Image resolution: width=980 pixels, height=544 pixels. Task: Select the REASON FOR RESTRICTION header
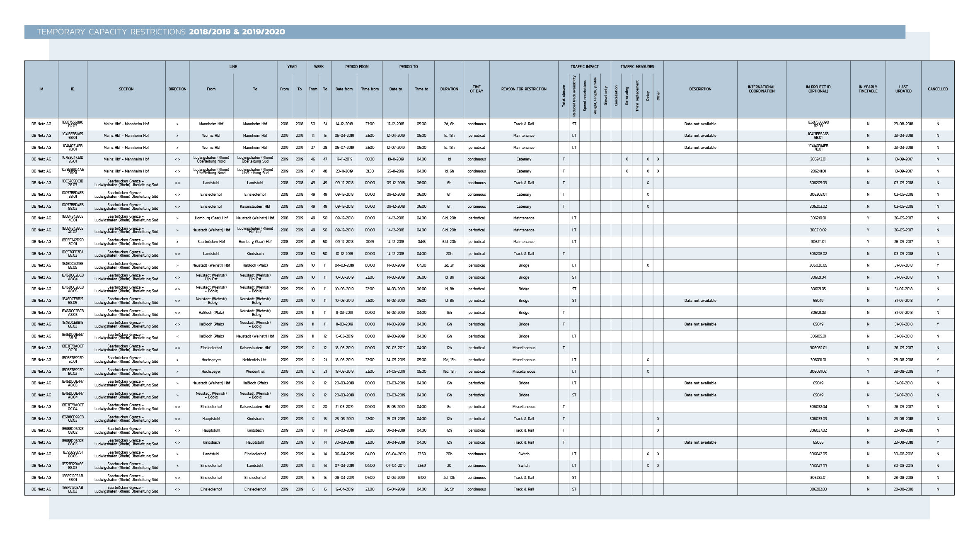[523, 89]
